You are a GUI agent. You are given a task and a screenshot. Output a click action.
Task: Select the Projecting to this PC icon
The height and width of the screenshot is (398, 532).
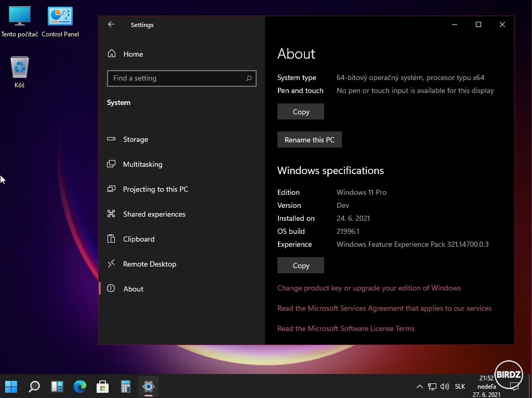click(x=111, y=189)
